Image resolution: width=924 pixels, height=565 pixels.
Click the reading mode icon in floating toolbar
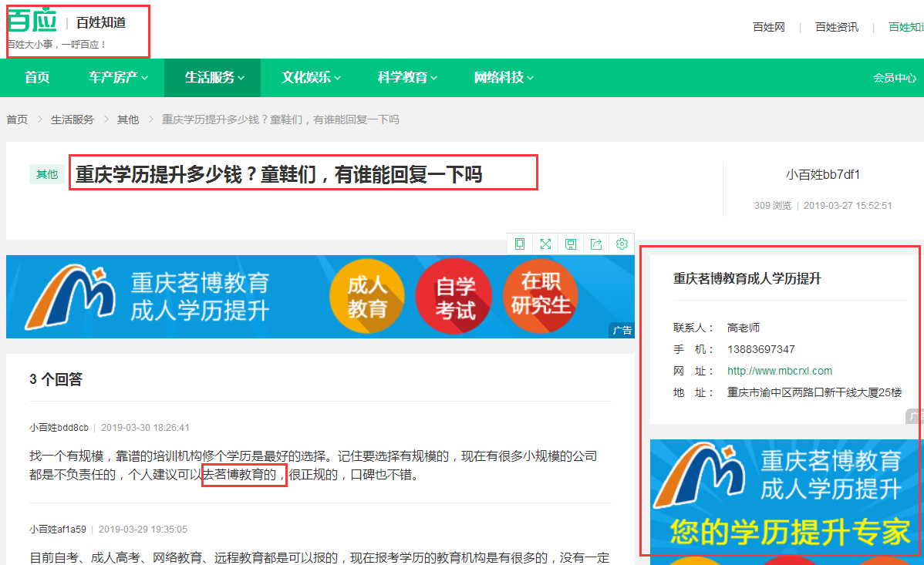(x=520, y=244)
